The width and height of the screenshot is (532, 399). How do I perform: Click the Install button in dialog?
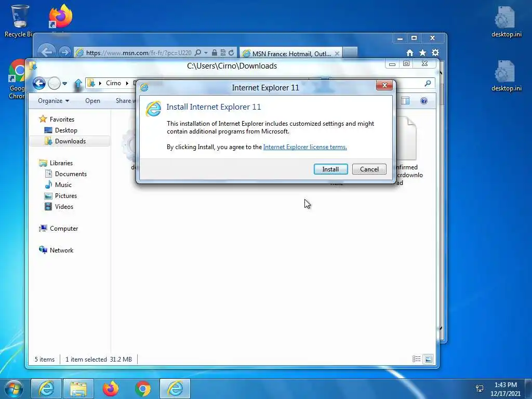pyautogui.click(x=330, y=169)
